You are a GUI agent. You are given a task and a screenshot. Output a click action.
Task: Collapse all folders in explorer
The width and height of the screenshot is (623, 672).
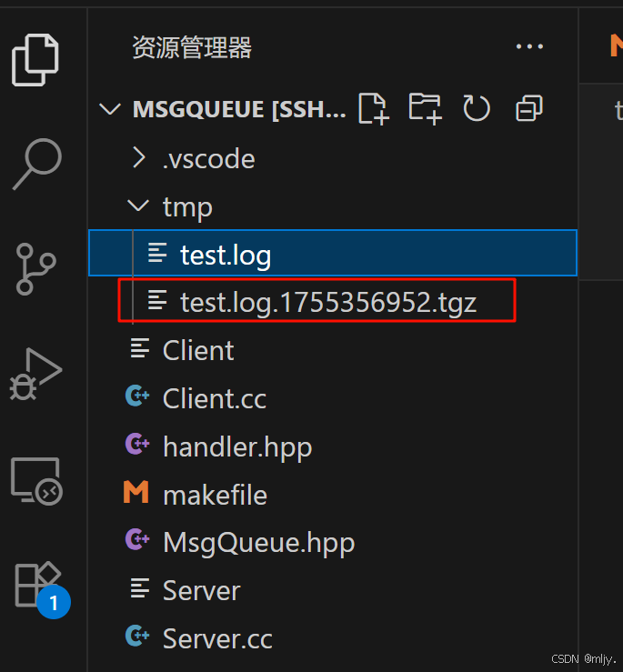tap(529, 108)
